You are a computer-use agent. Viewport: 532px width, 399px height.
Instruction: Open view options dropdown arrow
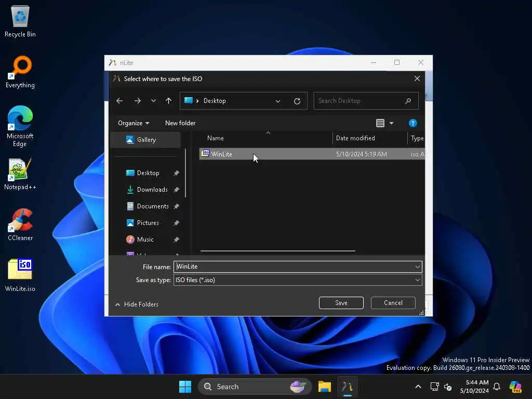(x=392, y=123)
